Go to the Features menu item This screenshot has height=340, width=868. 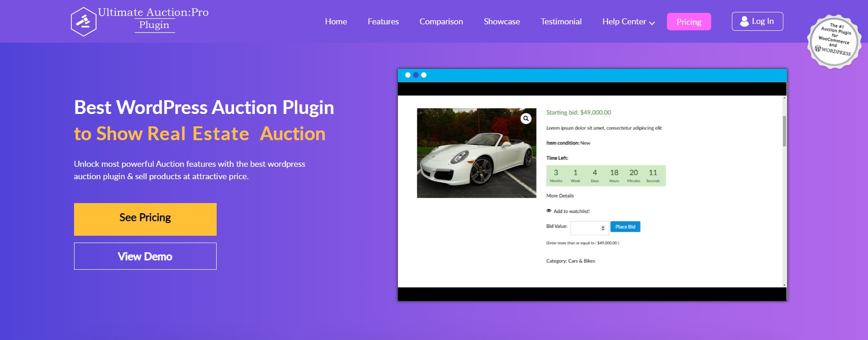383,22
